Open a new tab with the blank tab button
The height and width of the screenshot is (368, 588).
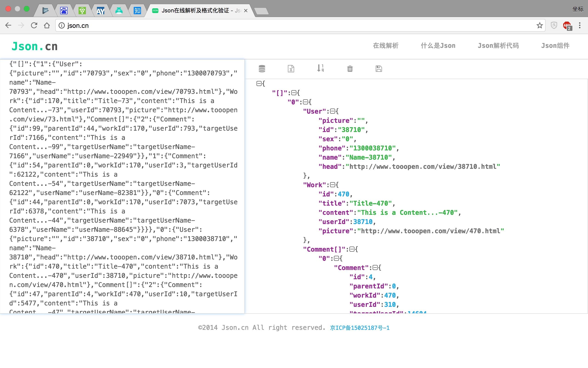[261, 11]
